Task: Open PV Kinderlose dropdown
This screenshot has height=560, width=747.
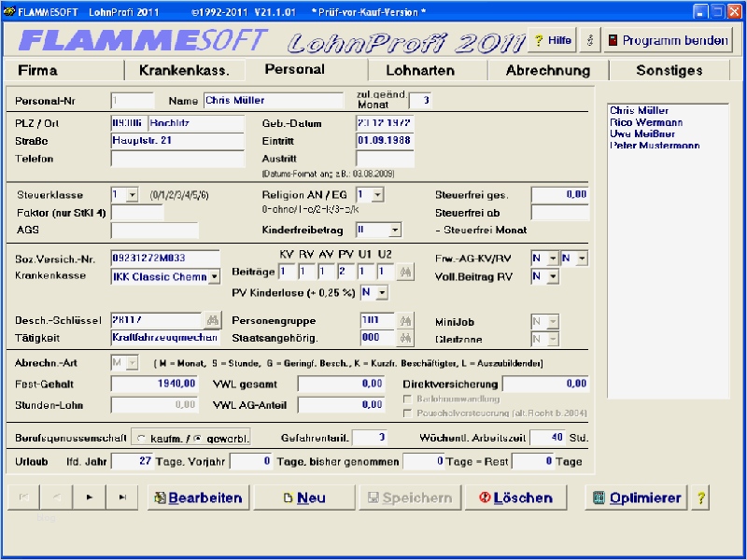Action: [x=380, y=292]
